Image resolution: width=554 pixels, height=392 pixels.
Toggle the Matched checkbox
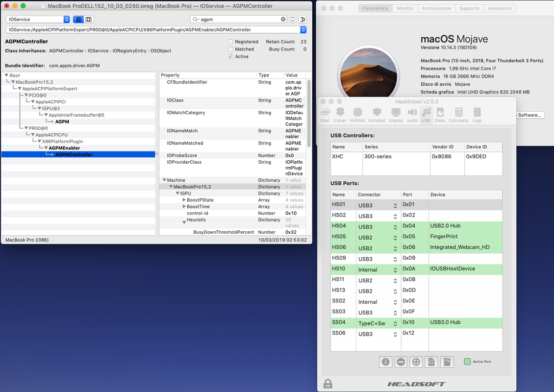pyautogui.click(x=230, y=49)
